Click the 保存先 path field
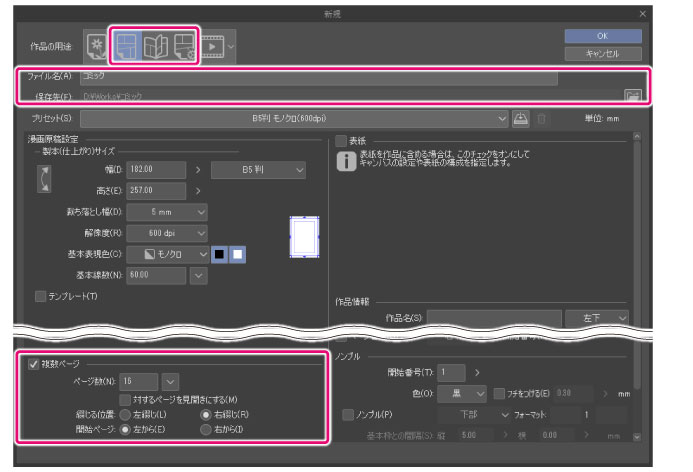 tap(351, 96)
